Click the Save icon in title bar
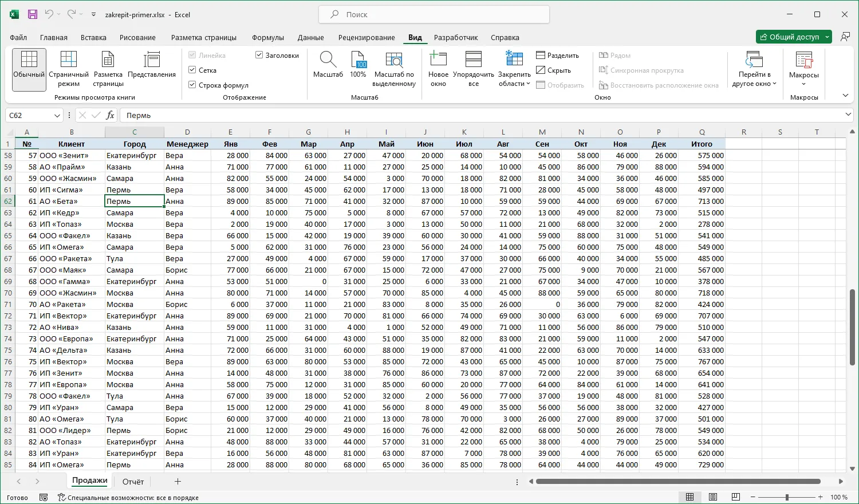The height and width of the screenshot is (504, 859). click(32, 14)
